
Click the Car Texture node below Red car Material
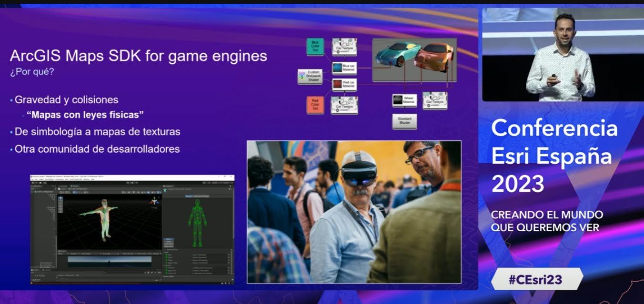pyautogui.click(x=344, y=105)
